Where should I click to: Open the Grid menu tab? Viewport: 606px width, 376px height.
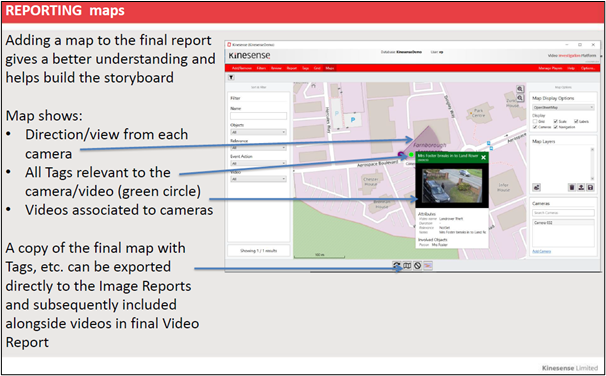tap(317, 68)
